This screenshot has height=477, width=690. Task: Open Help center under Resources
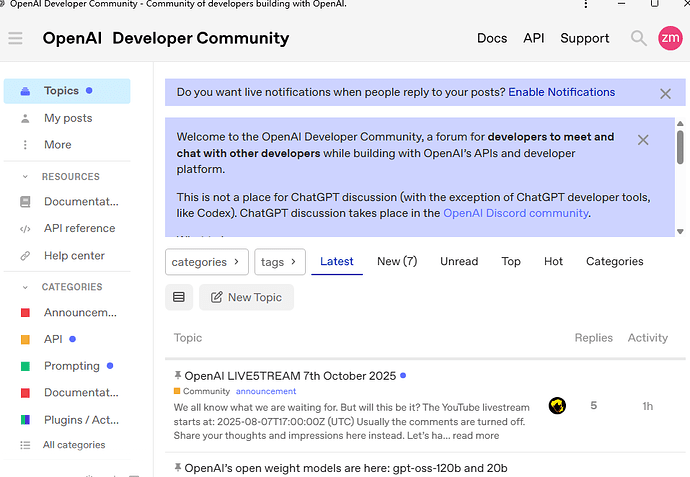pos(67,256)
